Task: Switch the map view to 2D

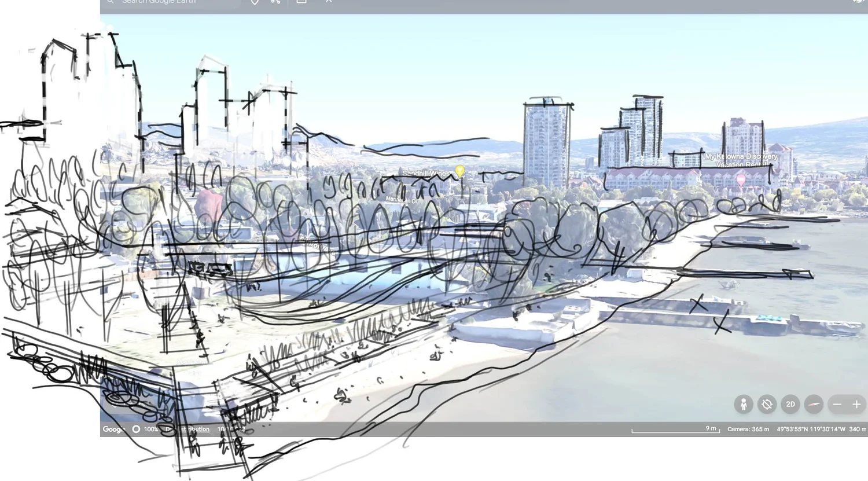Action: click(x=790, y=404)
